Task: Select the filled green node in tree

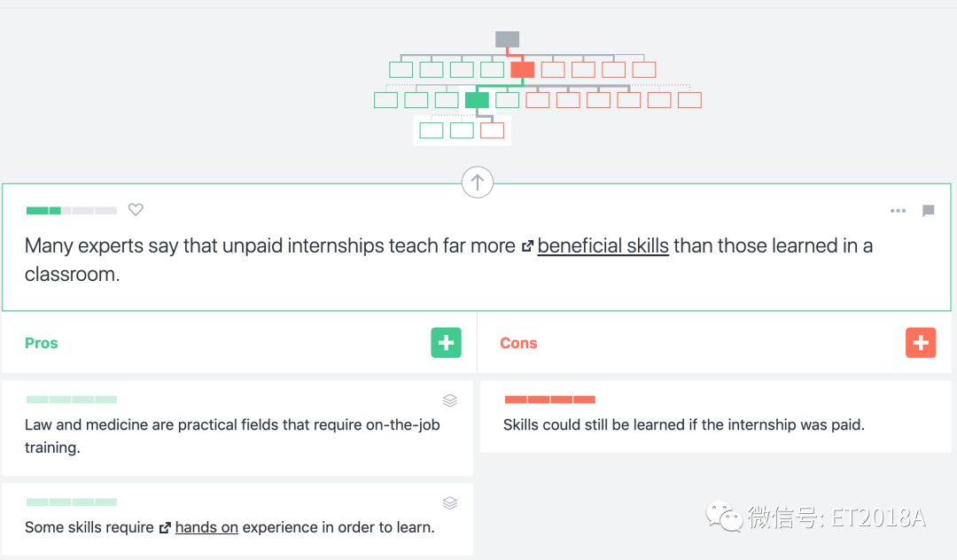Action: 477,100
